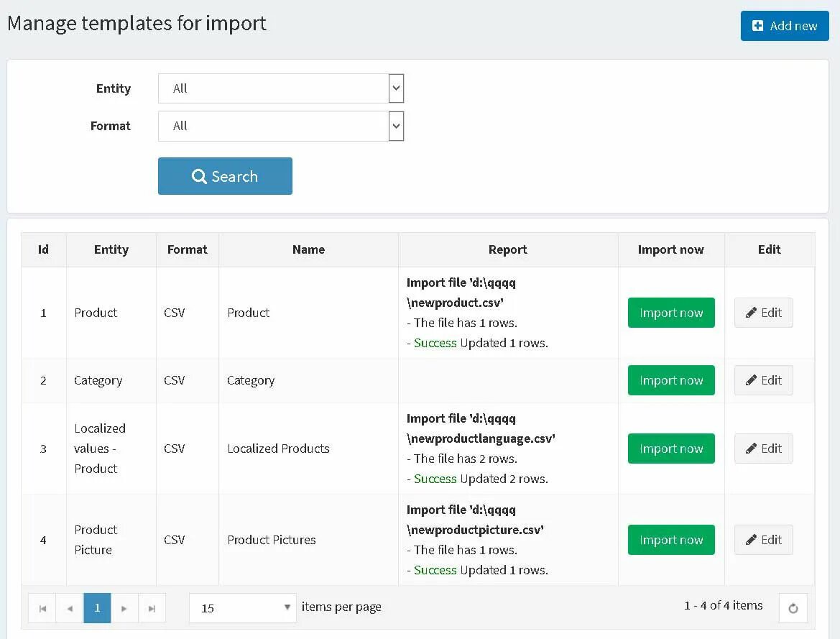Open the Format dropdown
This screenshot has height=639, width=840.
click(281, 126)
